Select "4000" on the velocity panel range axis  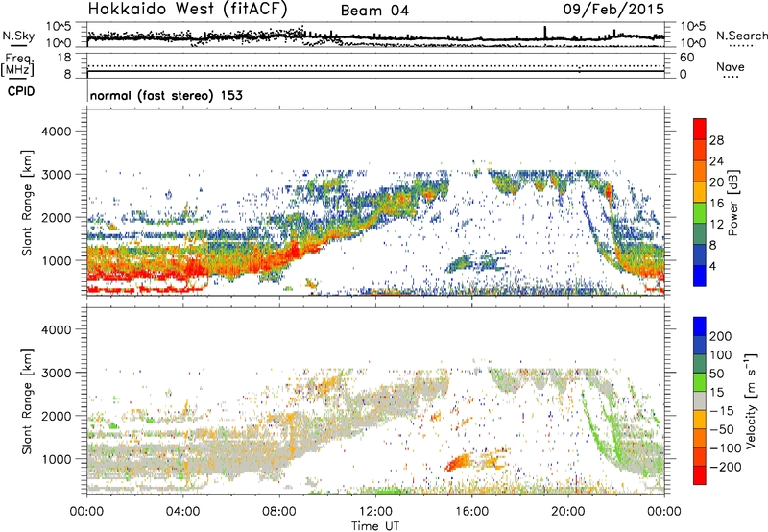click(57, 329)
